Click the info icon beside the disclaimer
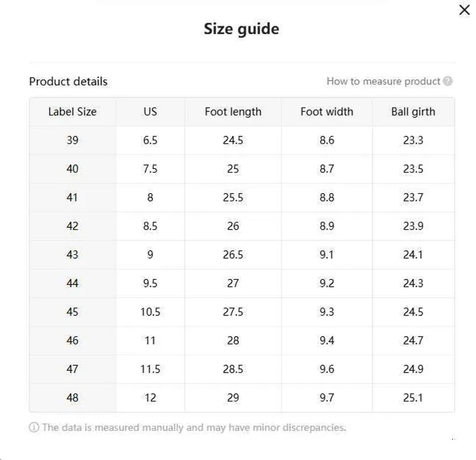The width and height of the screenshot is (476, 460). 34,427
